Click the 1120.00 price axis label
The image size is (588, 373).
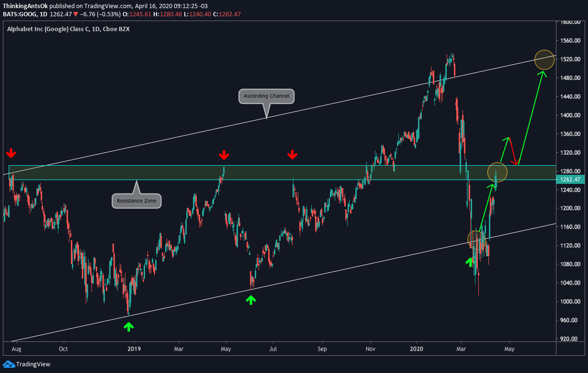point(570,246)
